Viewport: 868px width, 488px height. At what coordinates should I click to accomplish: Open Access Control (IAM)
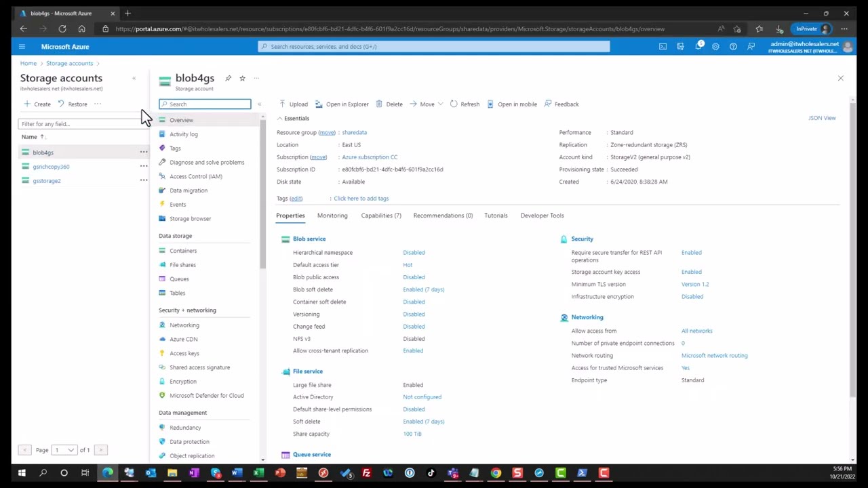196,176
